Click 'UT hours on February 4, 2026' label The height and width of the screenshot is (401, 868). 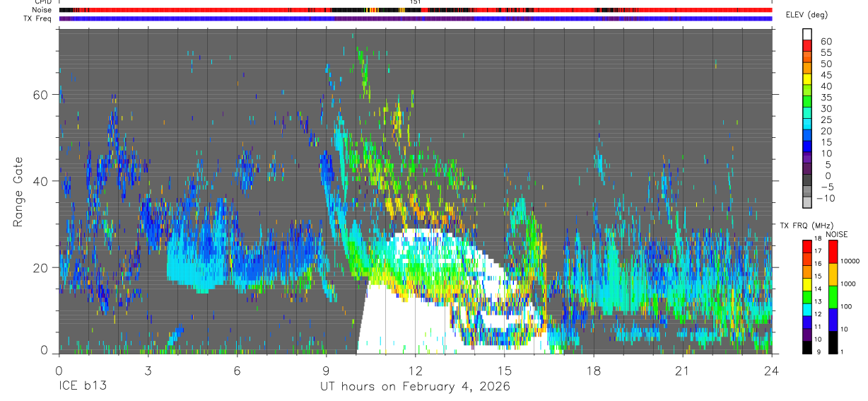(414, 387)
